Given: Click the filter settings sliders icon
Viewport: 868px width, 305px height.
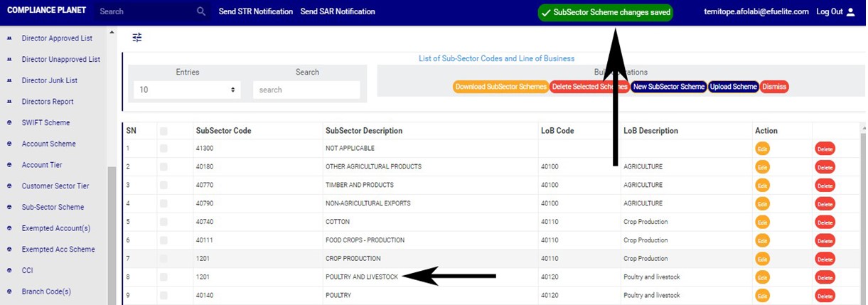Looking at the screenshot, I should click(x=137, y=38).
